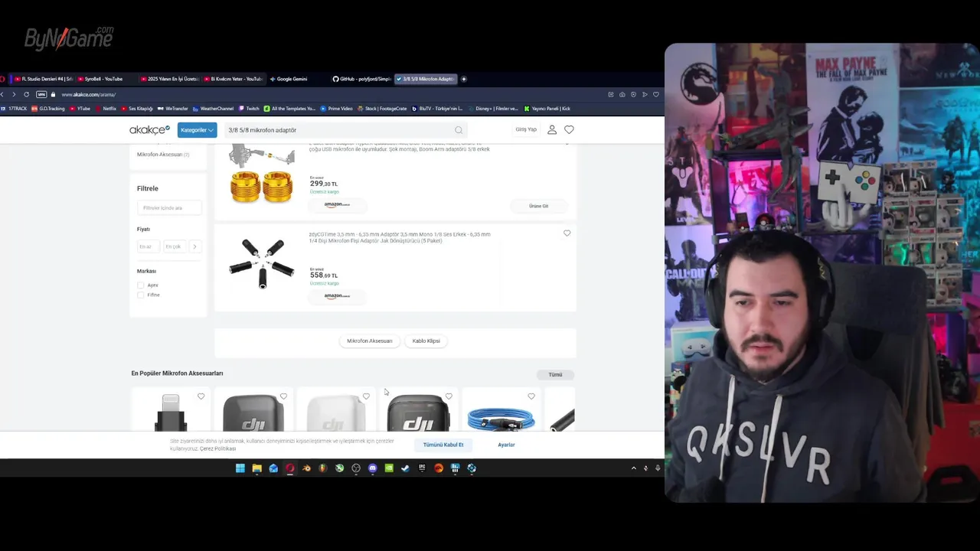Screen dimensions: 980x551
Task: Switch to FL Studio Dersleri tab
Action: (x=42, y=79)
